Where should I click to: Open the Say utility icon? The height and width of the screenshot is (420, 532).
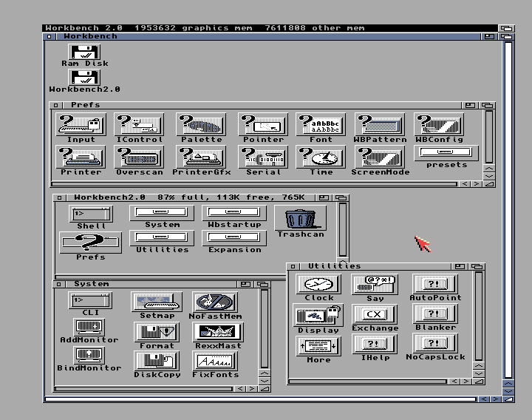point(375,284)
